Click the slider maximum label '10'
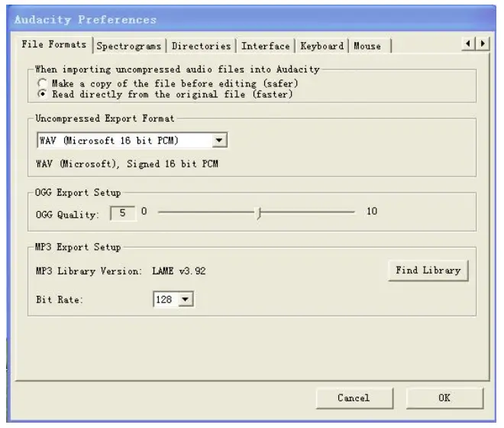The width and height of the screenshot is (504, 428). (x=372, y=212)
